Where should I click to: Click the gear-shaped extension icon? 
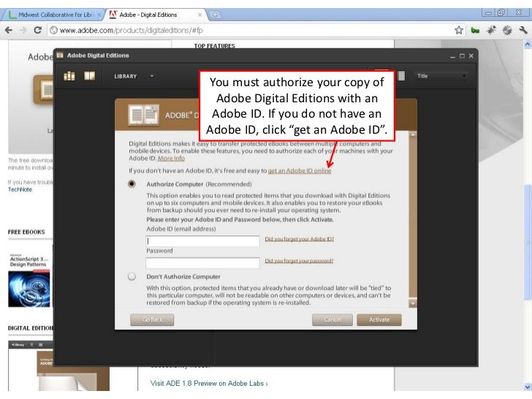(x=507, y=30)
